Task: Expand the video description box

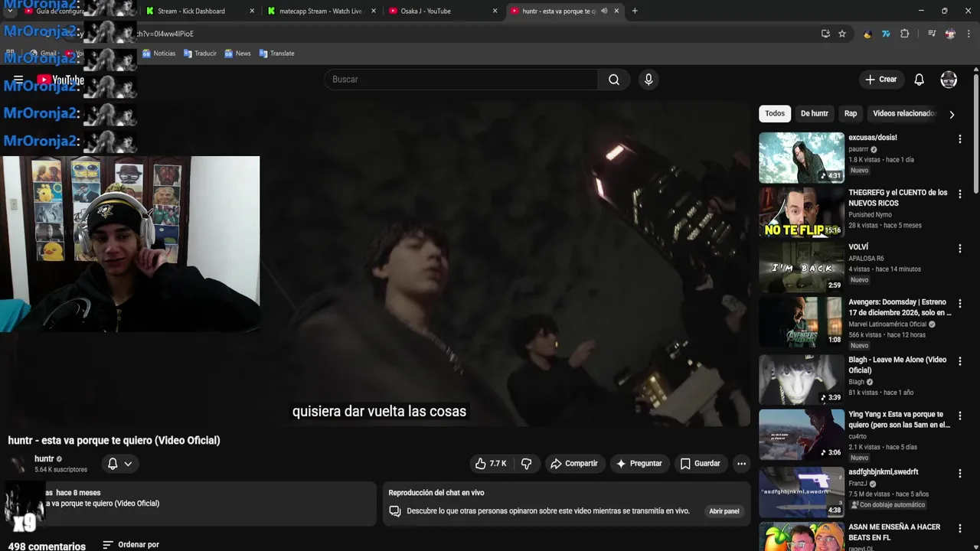Action: (190, 503)
